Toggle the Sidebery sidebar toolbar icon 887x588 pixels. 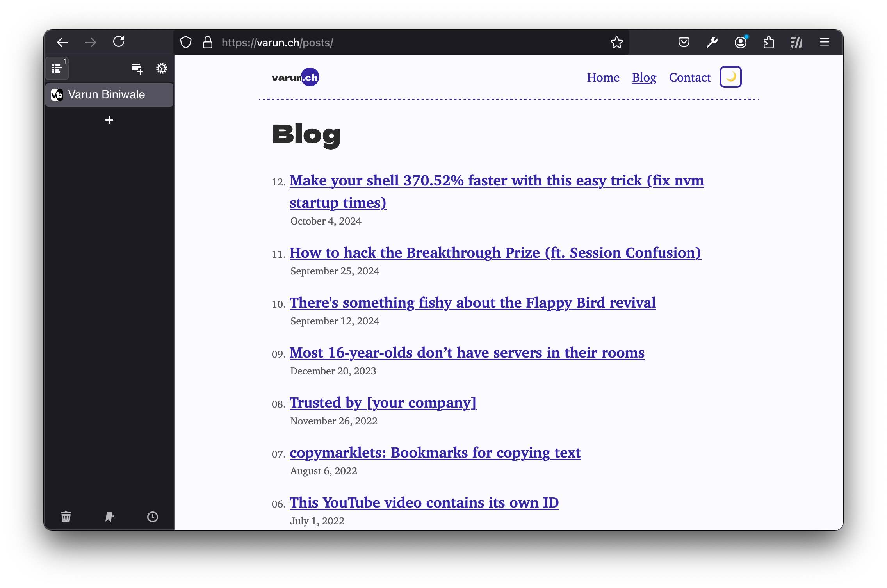[x=796, y=42]
